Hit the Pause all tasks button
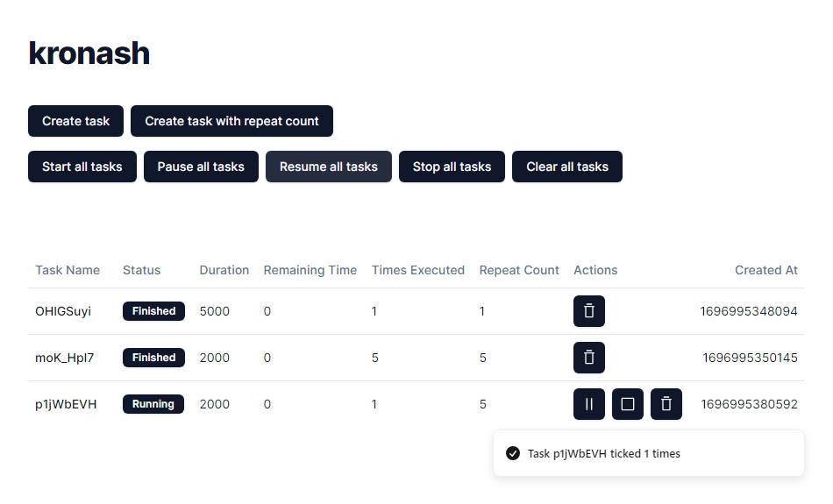 click(x=201, y=167)
